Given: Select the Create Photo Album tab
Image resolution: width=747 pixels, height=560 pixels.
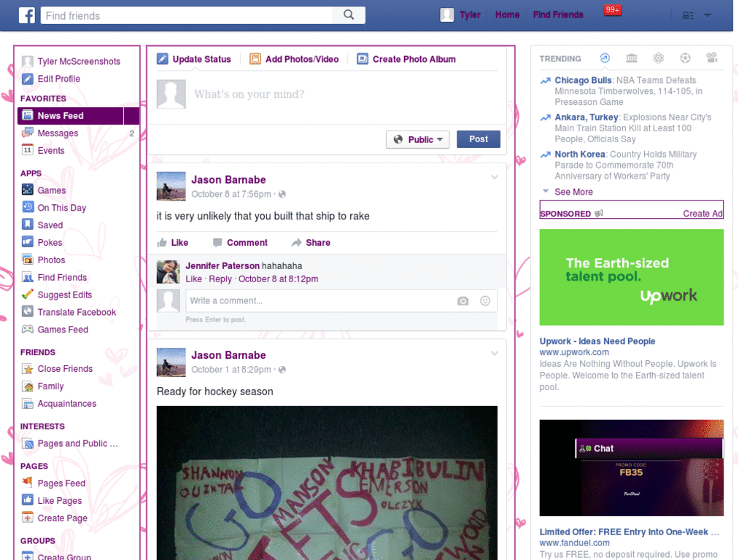Looking at the screenshot, I should pos(406,59).
